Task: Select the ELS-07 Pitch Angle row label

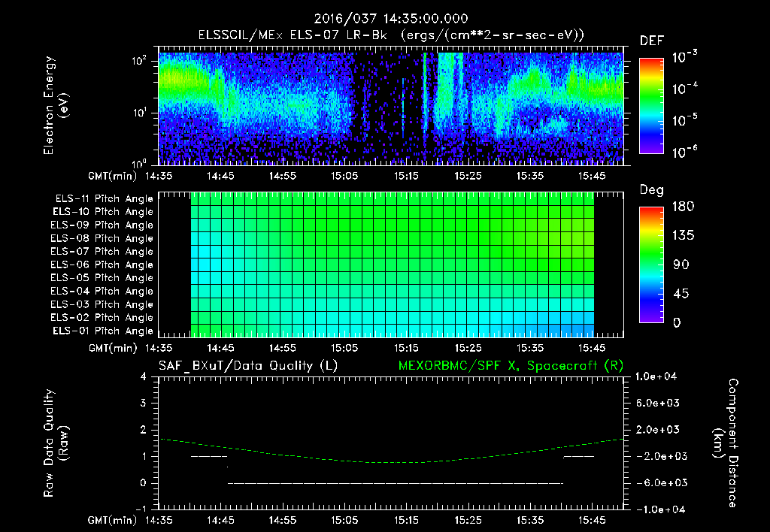Action: (x=102, y=252)
